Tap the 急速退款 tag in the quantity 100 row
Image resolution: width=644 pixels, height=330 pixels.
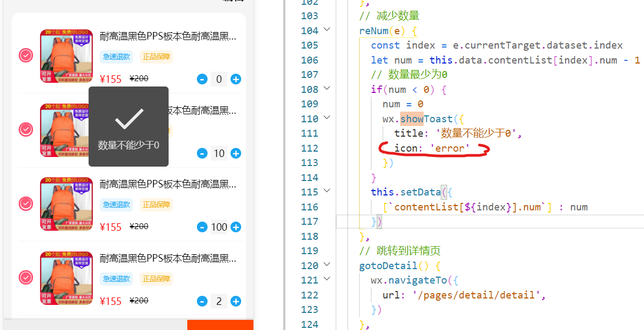pos(116,205)
